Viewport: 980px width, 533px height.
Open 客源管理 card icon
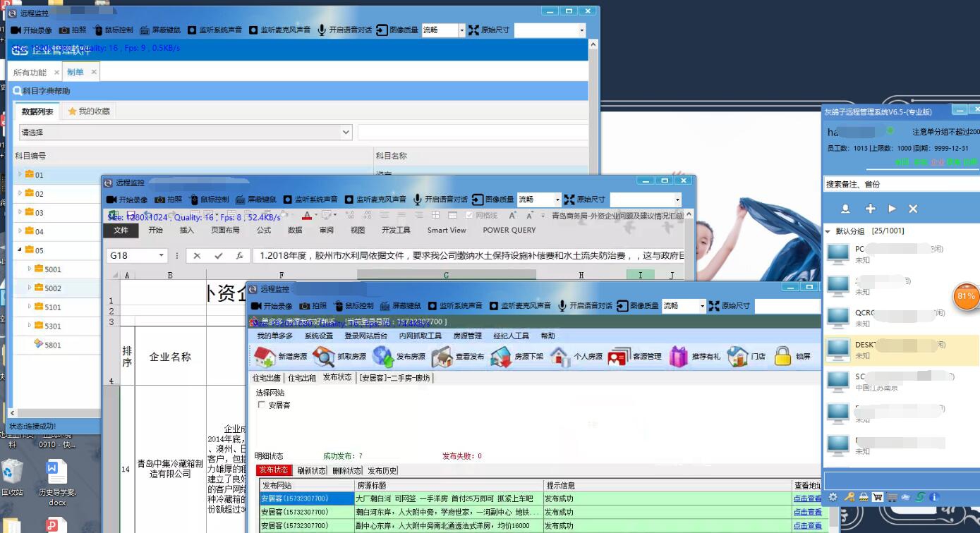click(619, 357)
